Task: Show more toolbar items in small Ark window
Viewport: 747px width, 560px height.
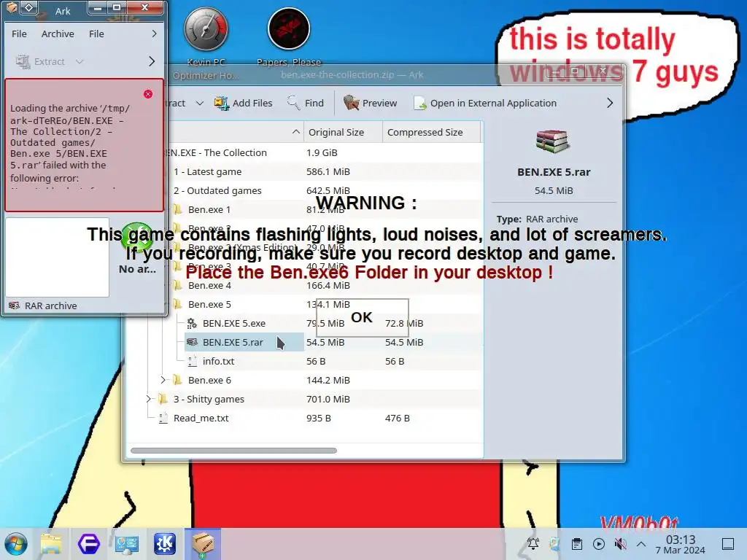Action: pyautogui.click(x=152, y=61)
